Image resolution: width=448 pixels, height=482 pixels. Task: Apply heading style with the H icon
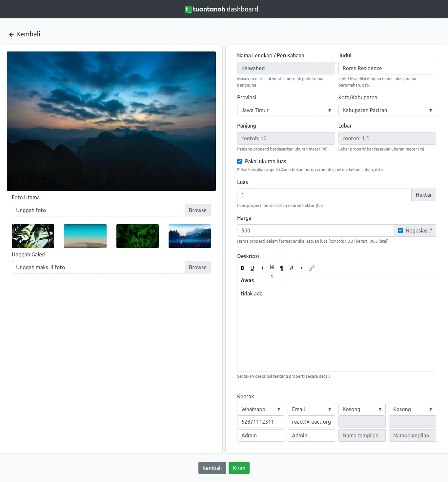pyautogui.click(x=272, y=268)
